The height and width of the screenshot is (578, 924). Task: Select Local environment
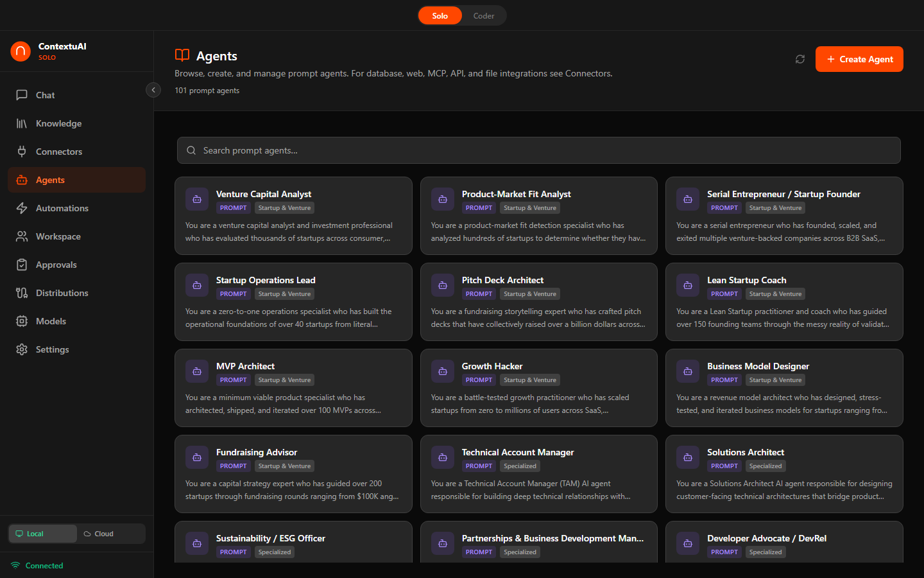pyautogui.click(x=42, y=534)
